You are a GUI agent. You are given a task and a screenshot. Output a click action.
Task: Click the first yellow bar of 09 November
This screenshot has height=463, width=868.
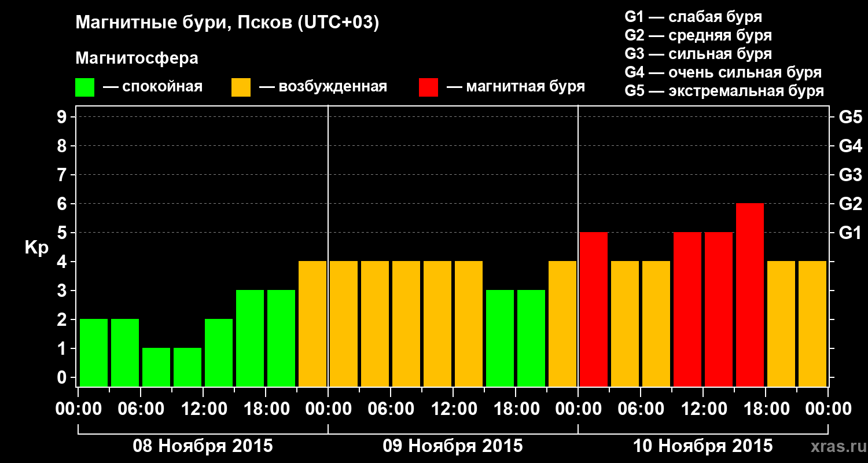point(344,324)
